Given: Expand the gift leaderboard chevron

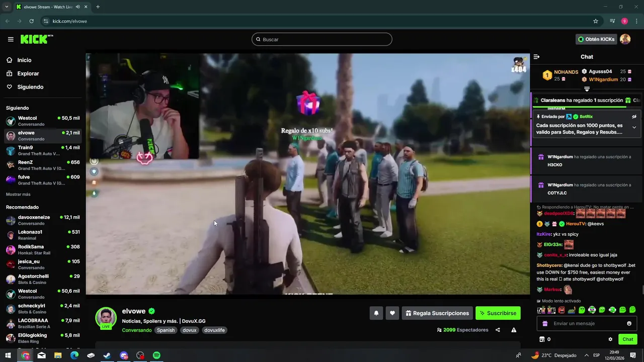Looking at the screenshot, I should click(x=587, y=89).
